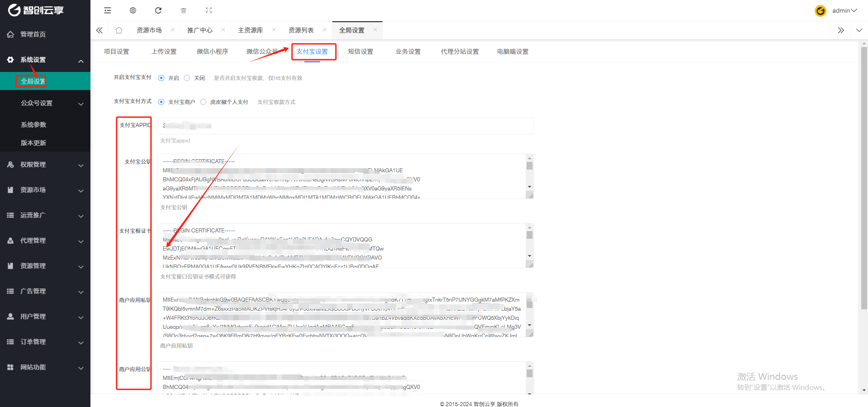Switch to the 短信设置 tab
Viewport: 868px width, 407px height.
click(x=361, y=52)
